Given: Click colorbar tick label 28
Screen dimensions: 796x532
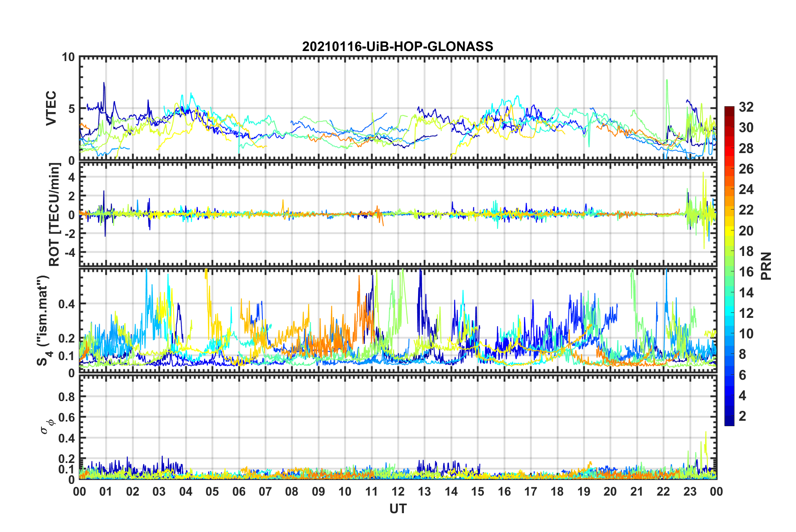Looking at the screenshot, I should 746,148.
